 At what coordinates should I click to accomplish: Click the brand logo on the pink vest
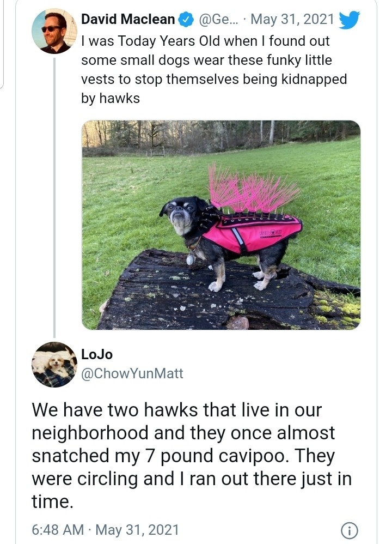[x=271, y=232]
